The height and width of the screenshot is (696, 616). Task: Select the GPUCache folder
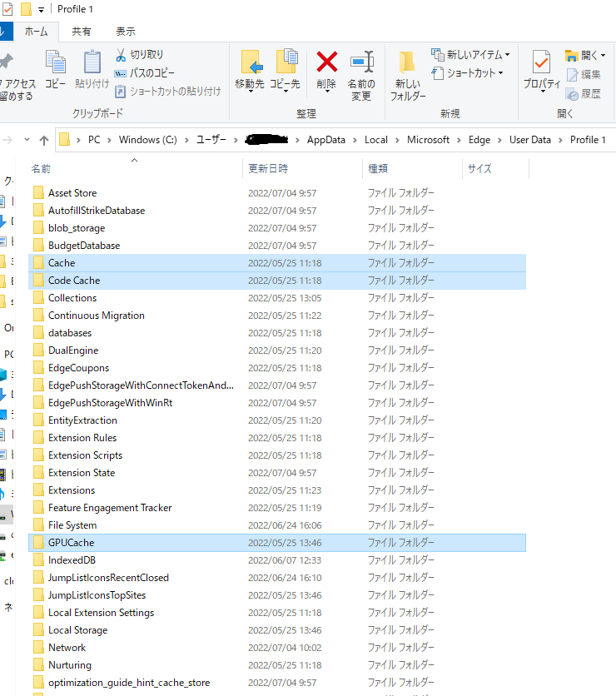click(71, 543)
